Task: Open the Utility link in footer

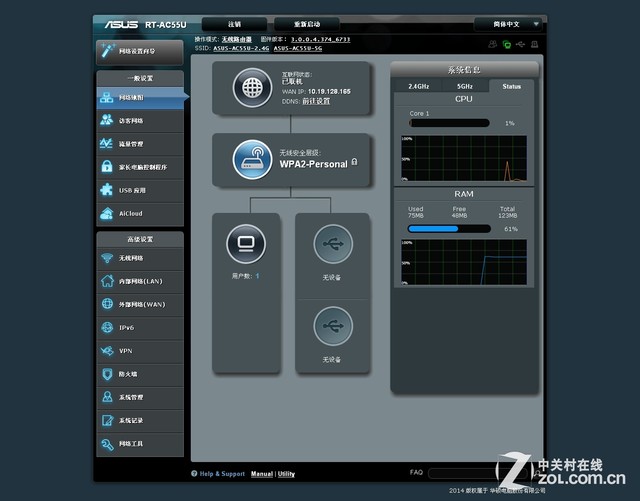Action: click(x=286, y=474)
